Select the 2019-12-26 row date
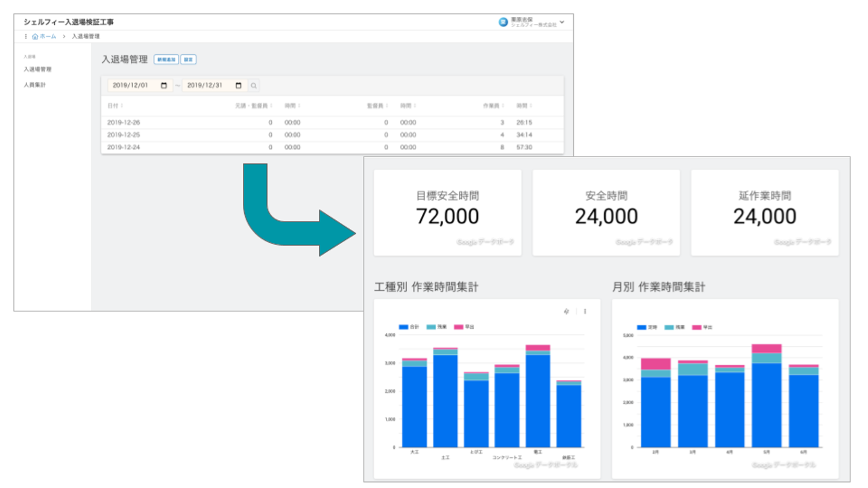Viewport: 868px width, 488px height. click(x=124, y=122)
